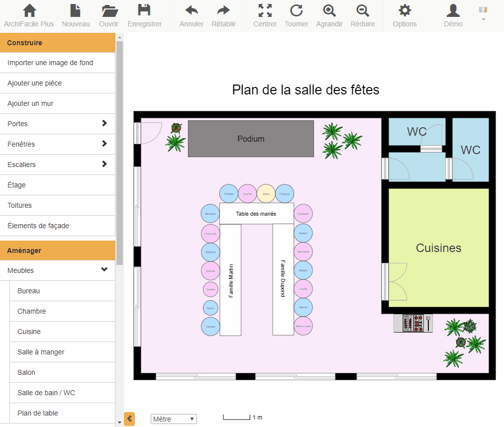Open the Options gear settings

coord(405,11)
